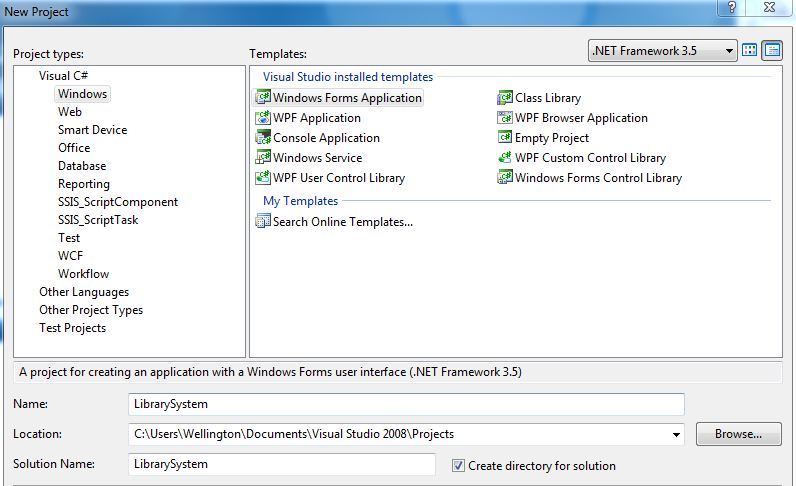The image size is (796, 486).
Task: Switch templates view to large icons
Action: pos(750,51)
